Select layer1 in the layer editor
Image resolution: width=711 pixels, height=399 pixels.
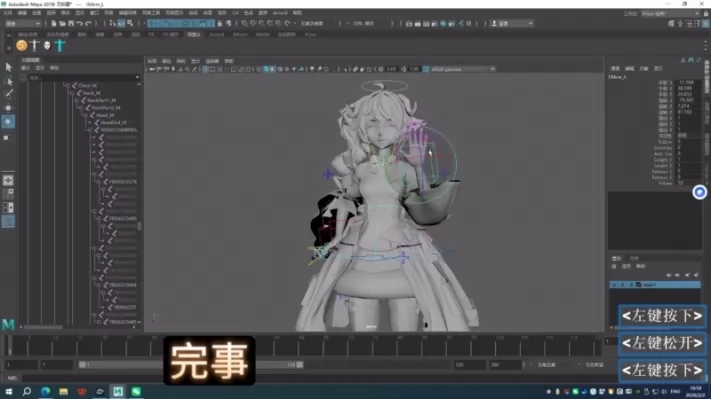(655, 285)
